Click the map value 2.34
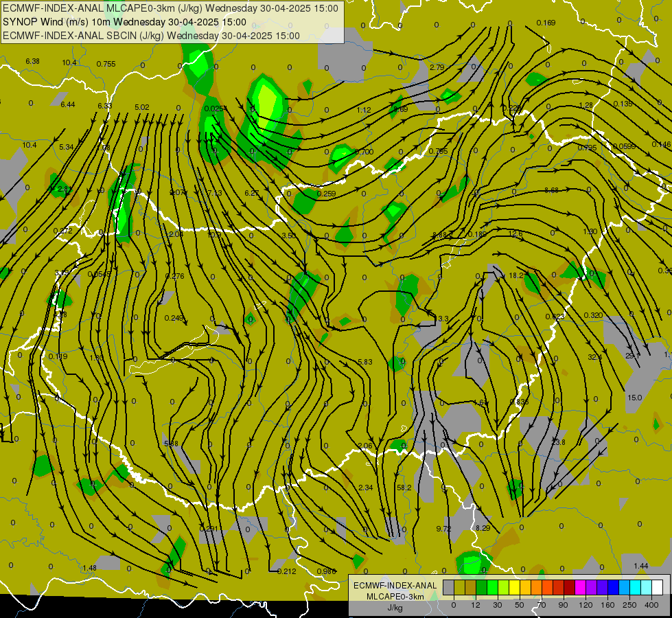672x618 pixels. (366, 488)
